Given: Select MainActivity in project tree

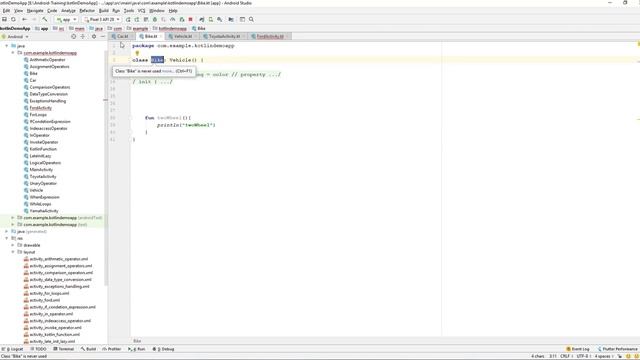Looking at the screenshot, I should pos(41,169).
